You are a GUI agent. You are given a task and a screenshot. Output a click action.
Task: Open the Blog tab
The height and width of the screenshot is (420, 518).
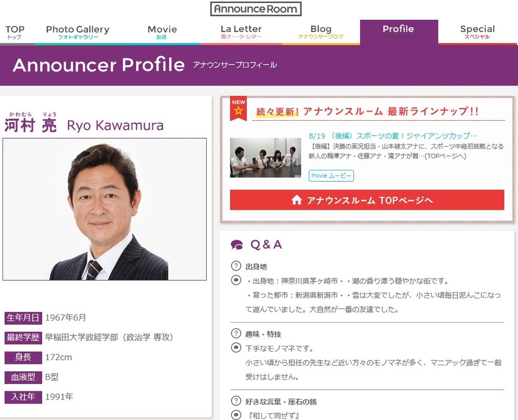(321, 32)
